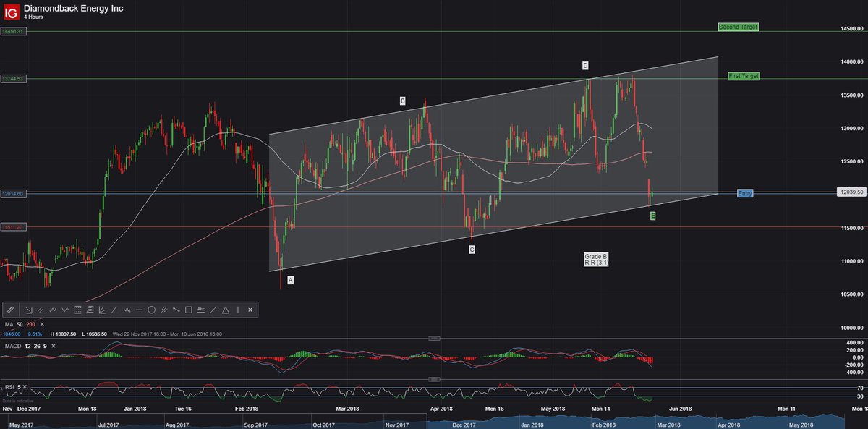Click the bottom date range navigator
This screenshot has width=868, height=429.
pyautogui.click(x=434, y=421)
